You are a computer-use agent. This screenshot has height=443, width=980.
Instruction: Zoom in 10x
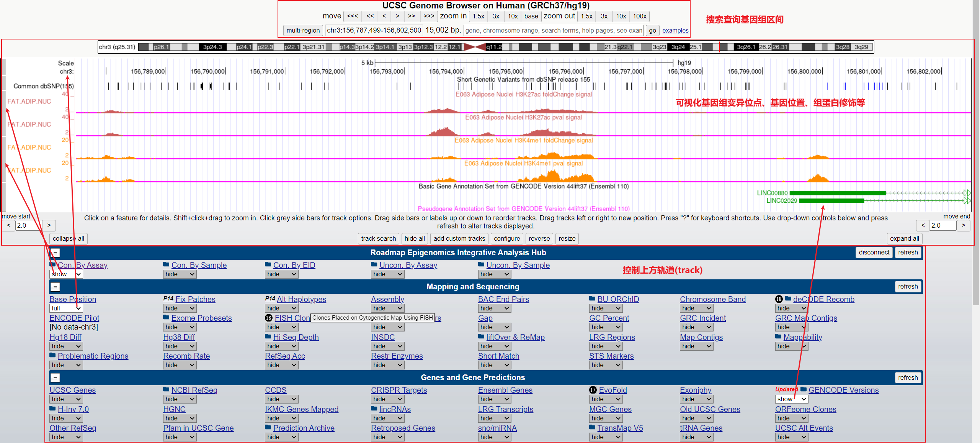[x=513, y=16]
